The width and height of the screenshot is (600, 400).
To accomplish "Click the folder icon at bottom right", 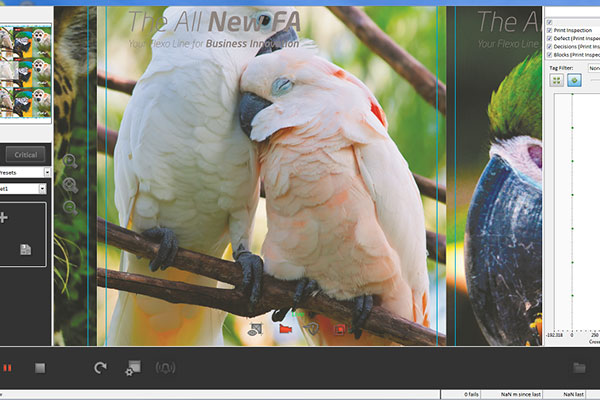I will [x=579, y=368].
